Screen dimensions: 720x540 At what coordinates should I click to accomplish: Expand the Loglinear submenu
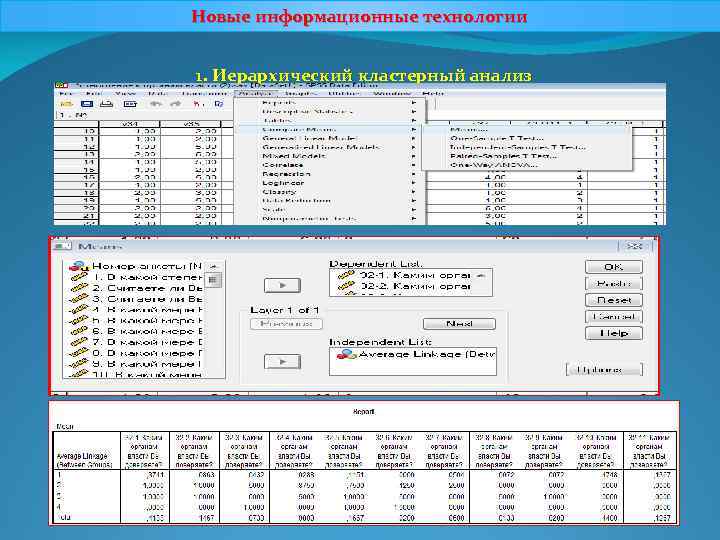330,183
